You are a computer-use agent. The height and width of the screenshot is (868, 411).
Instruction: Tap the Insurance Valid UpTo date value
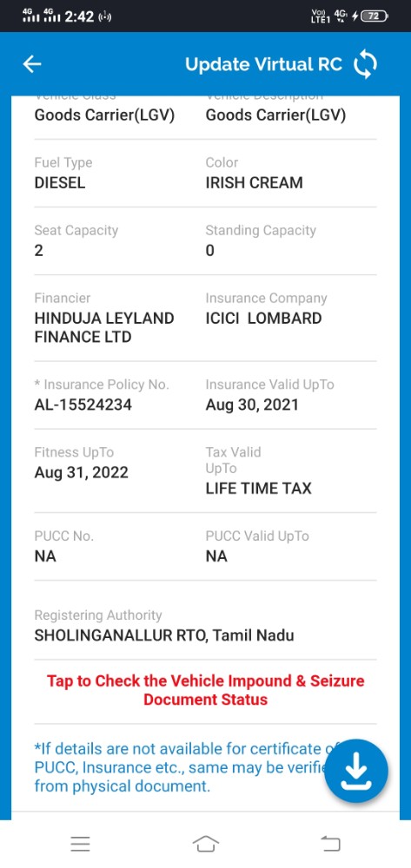coord(252,404)
